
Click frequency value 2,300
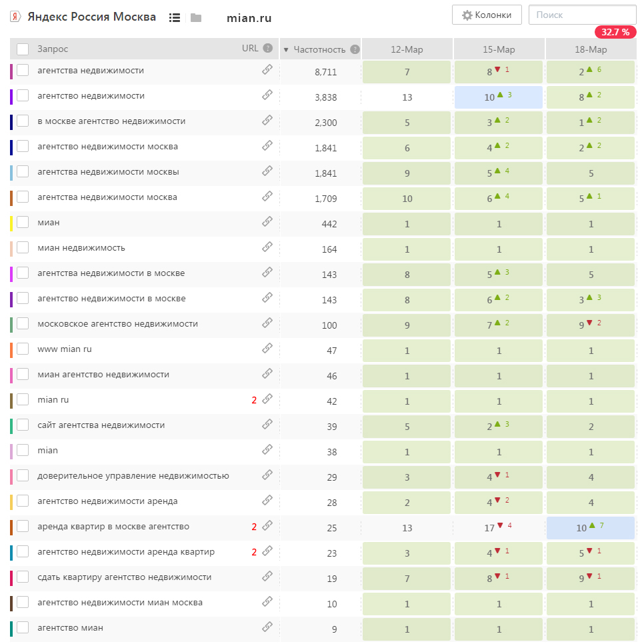(x=326, y=123)
